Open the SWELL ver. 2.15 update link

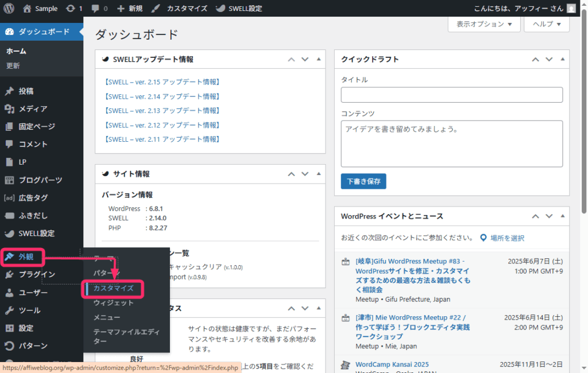(163, 82)
